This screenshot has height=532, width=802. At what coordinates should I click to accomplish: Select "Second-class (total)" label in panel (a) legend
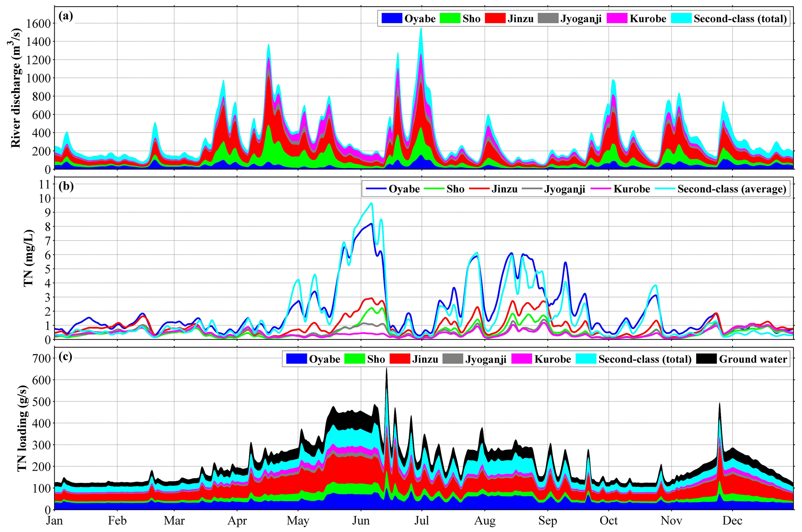click(x=740, y=19)
